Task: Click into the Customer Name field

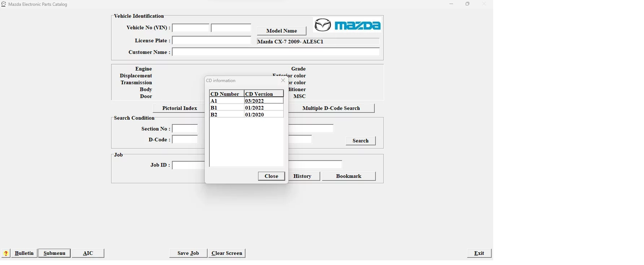Action: click(275, 52)
